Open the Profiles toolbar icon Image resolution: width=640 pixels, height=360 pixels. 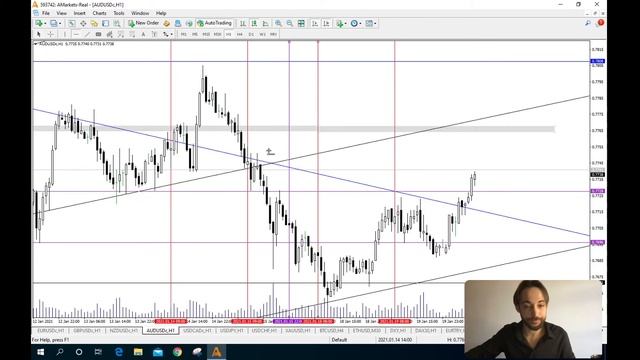click(53, 23)
